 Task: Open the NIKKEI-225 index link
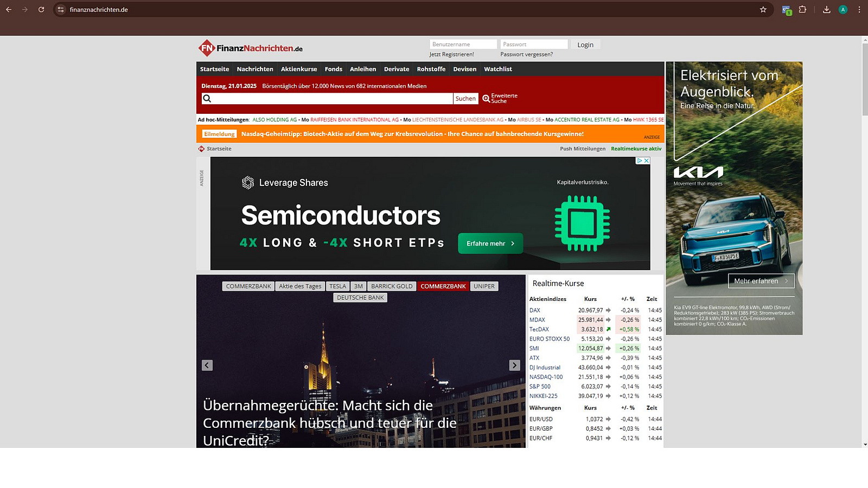(544, 396)
